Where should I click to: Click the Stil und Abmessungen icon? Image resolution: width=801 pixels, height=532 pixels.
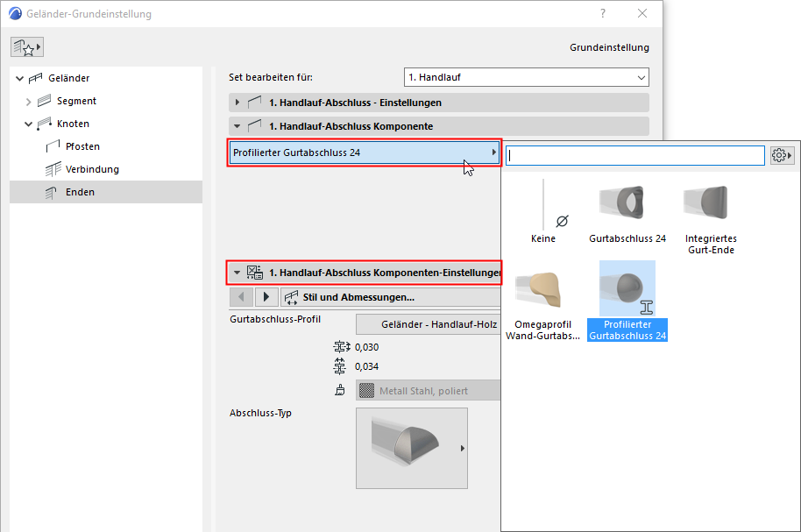[x=291, y=297]
